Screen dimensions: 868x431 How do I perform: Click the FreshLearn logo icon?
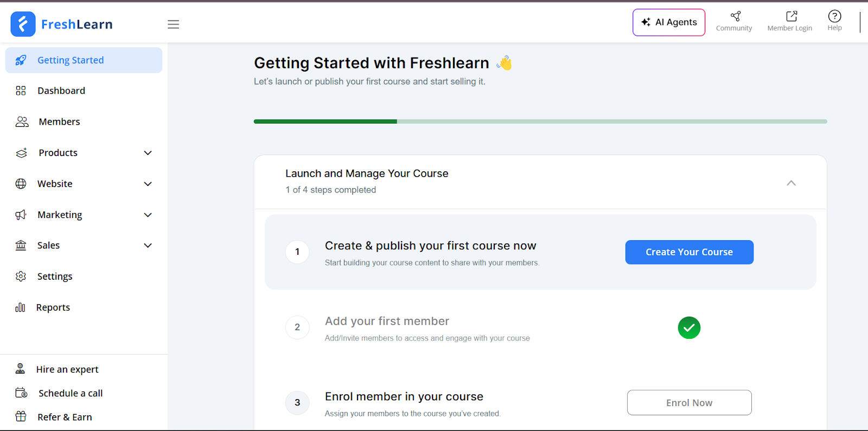click(23, 24)
